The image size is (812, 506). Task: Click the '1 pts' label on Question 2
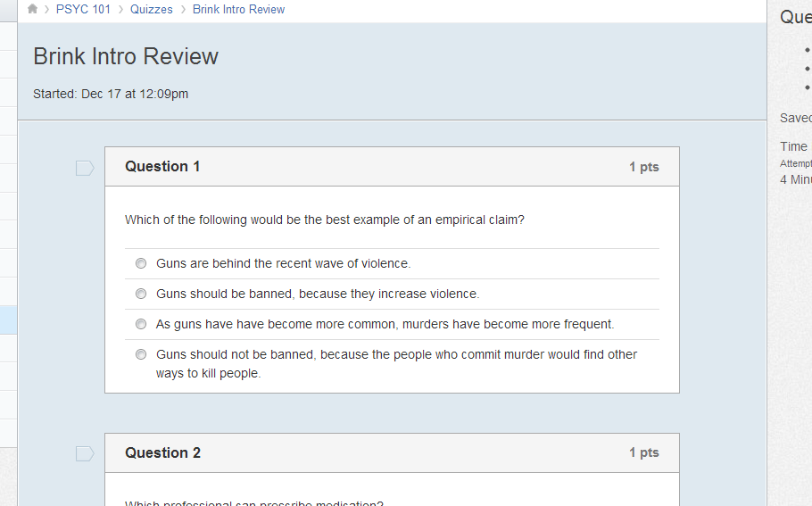[x=643, y=452]
